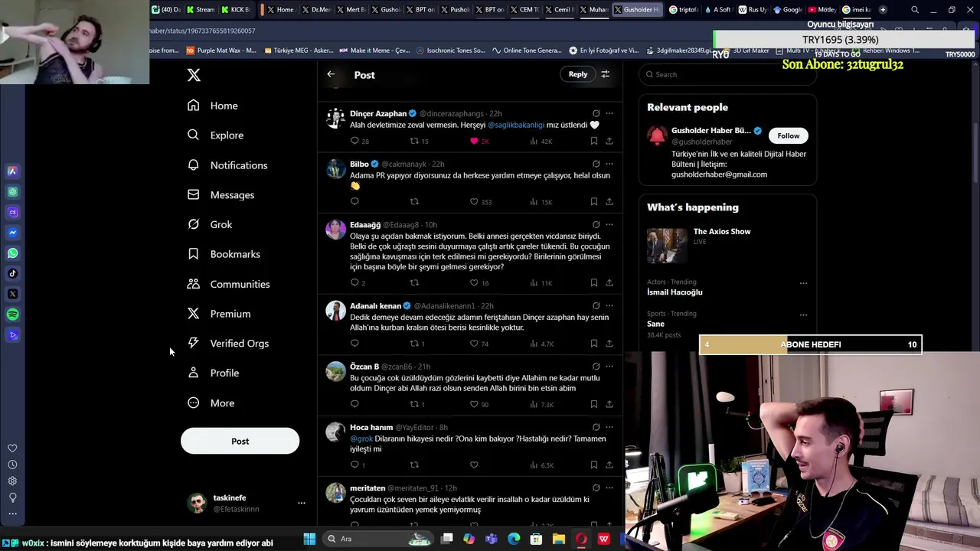Open Grok in the X menu
The width and height of the screenshot is (980, 551).
(210, 224)
